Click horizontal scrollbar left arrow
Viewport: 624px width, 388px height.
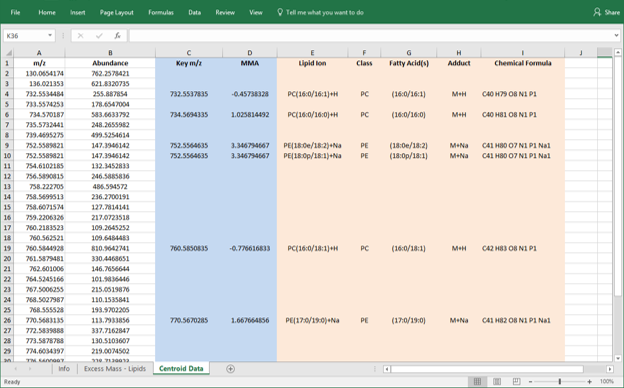(386, 369)
